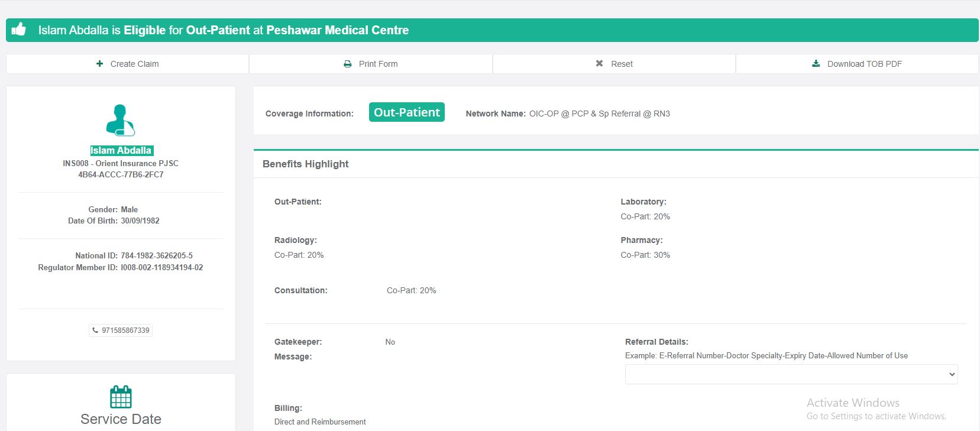Open the Referral Details dropdown

pos(791,374)
